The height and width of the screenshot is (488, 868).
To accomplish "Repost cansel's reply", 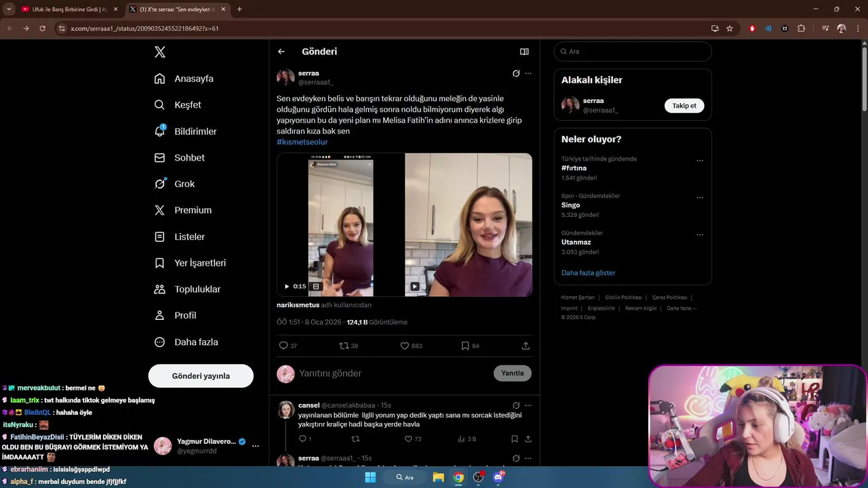I will coord(355,439).
